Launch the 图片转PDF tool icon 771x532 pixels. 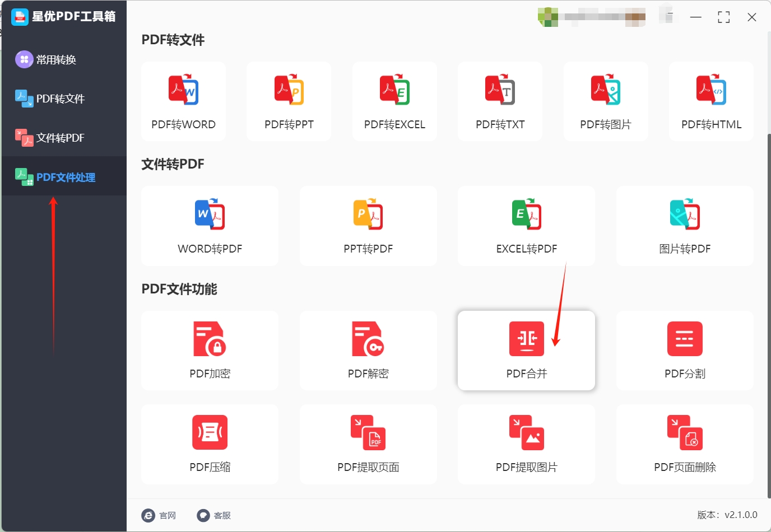685,214
